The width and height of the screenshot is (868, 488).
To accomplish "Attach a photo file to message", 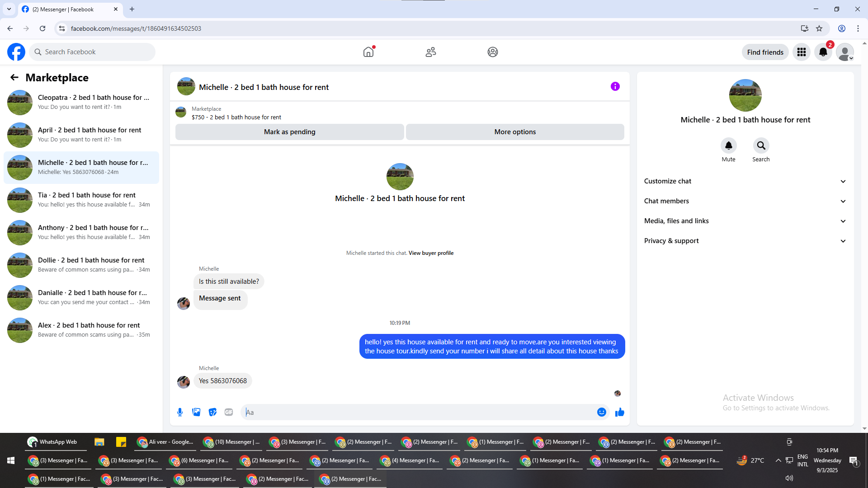I will 196,412.
